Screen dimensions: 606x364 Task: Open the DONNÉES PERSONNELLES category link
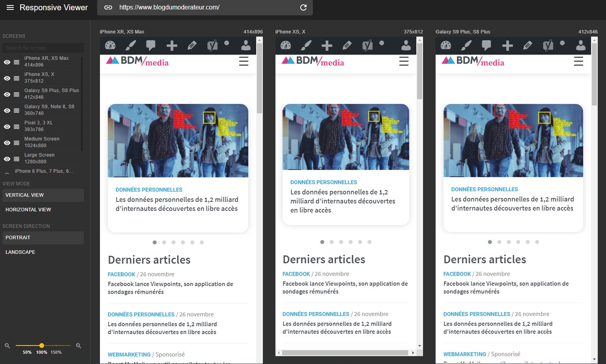point(149,189)
